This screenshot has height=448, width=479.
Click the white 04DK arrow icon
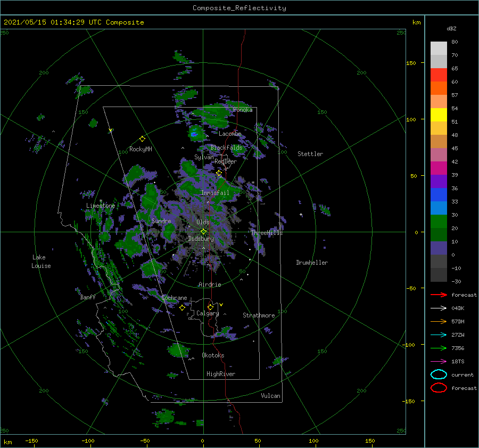point(439,308)
